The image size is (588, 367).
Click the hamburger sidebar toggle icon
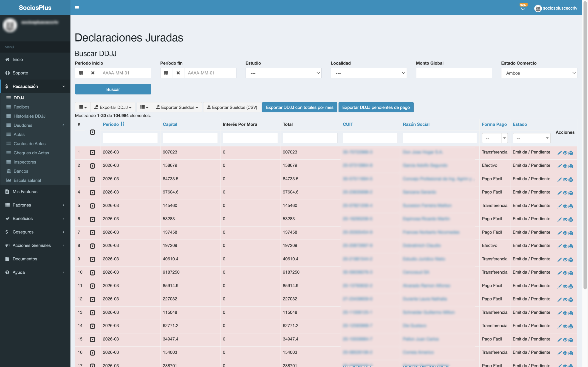(77, 8)
